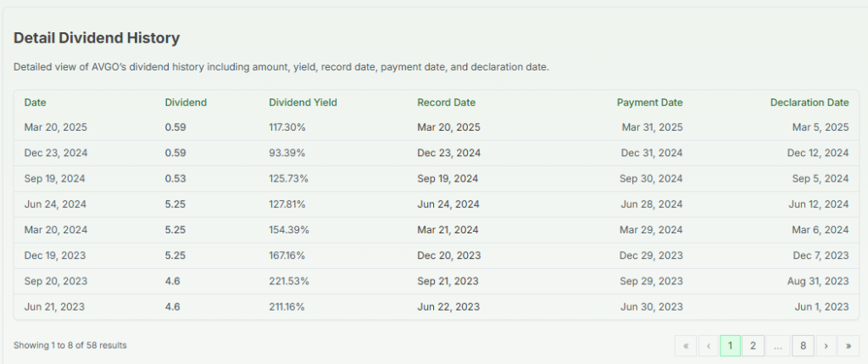Go to previous results page
Viewport: 868px width, 364px height.
click(x=708, y=345)
